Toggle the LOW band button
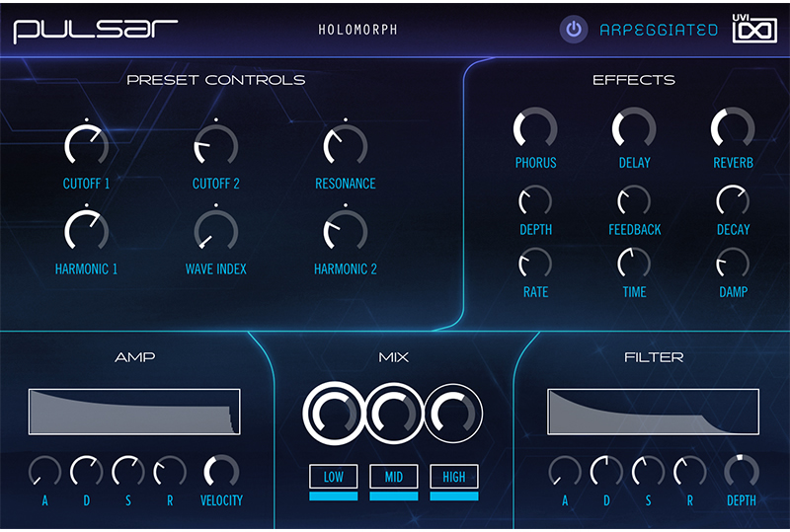Viewport: 790px width, 532px height. 333,476
